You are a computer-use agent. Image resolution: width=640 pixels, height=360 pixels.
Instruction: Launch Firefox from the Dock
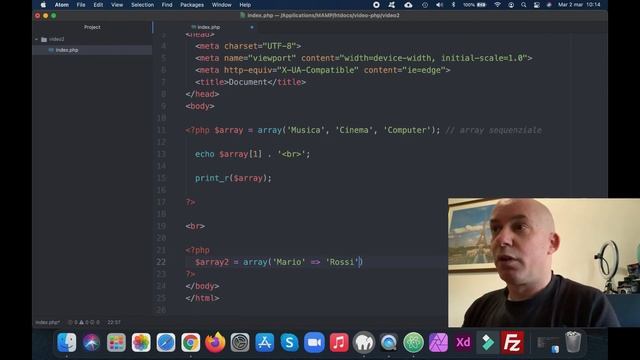click(215, 342)
